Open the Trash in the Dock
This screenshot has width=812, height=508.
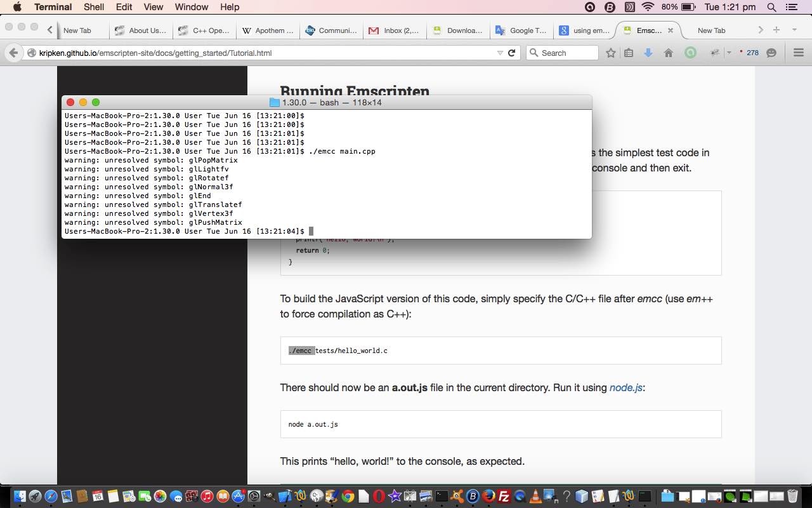click(792, 496)
